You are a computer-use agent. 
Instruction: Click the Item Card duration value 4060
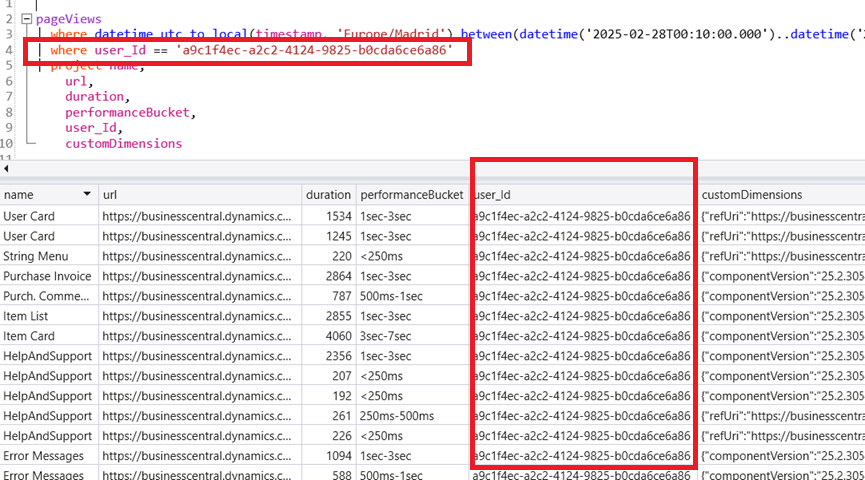[x=337, y=336]
